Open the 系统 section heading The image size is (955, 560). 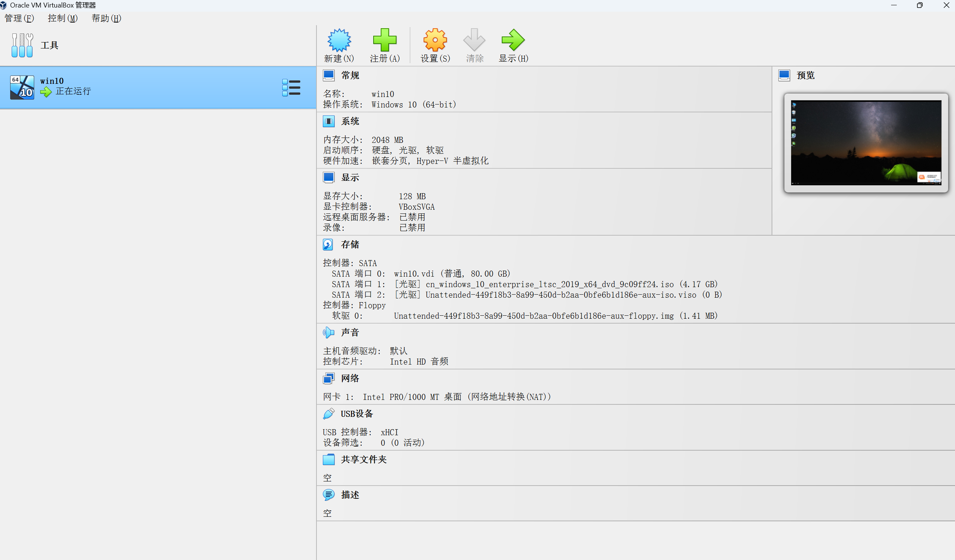[x=350, y=121]
